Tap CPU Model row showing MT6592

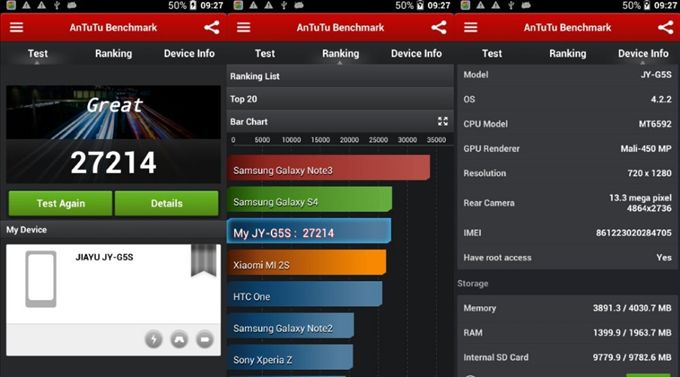pyautogui.click(x=567, y=124)
